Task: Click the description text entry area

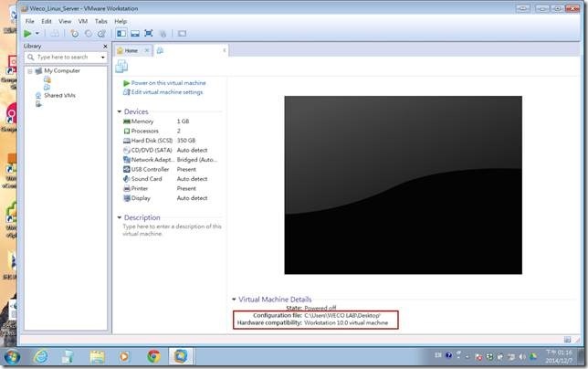Action: pos(173,230)
